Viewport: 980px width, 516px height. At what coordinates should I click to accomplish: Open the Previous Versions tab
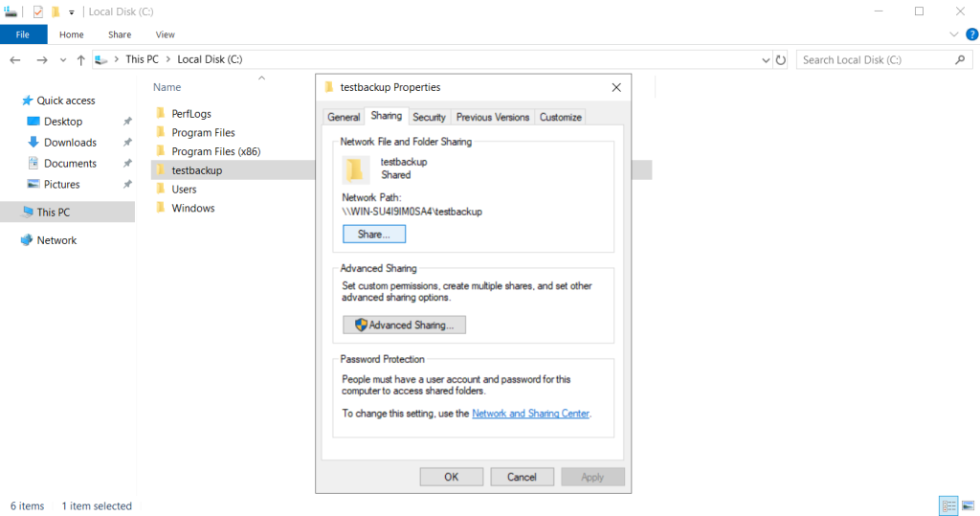tap(493, 117)
